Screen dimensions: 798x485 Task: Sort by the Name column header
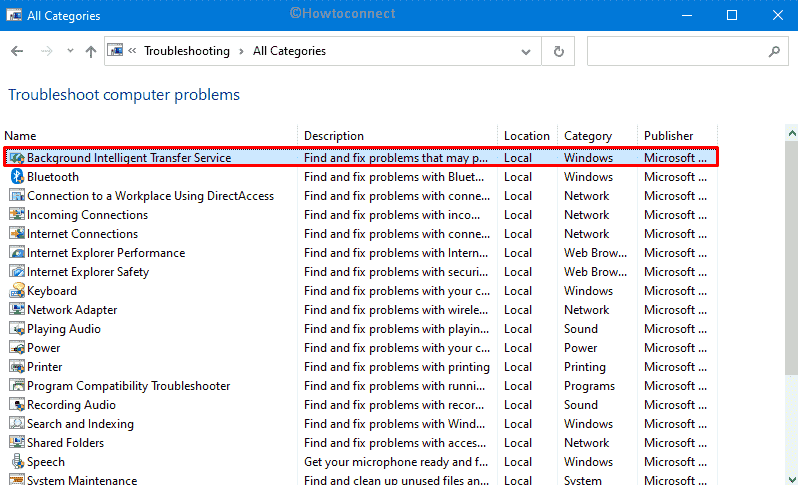[x=20, y=136]
